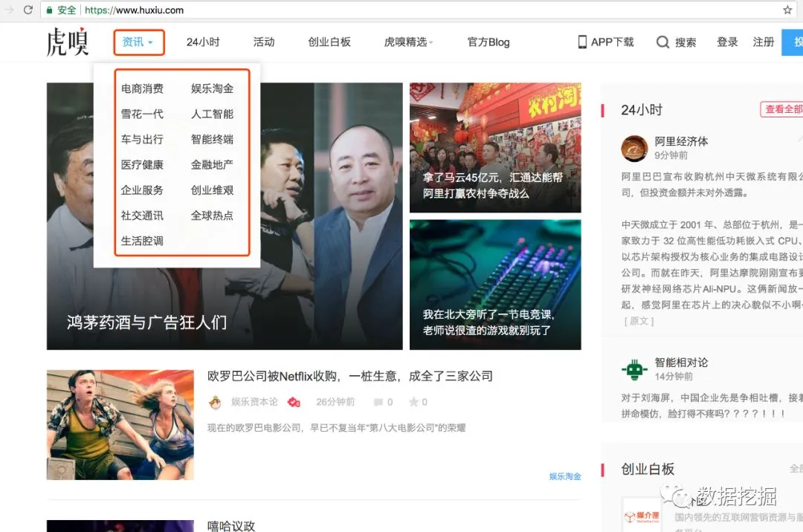The height and width of the screenshot is (532, 803).
Task: Bookmark the page with the star icon
Action: (787, 10)
